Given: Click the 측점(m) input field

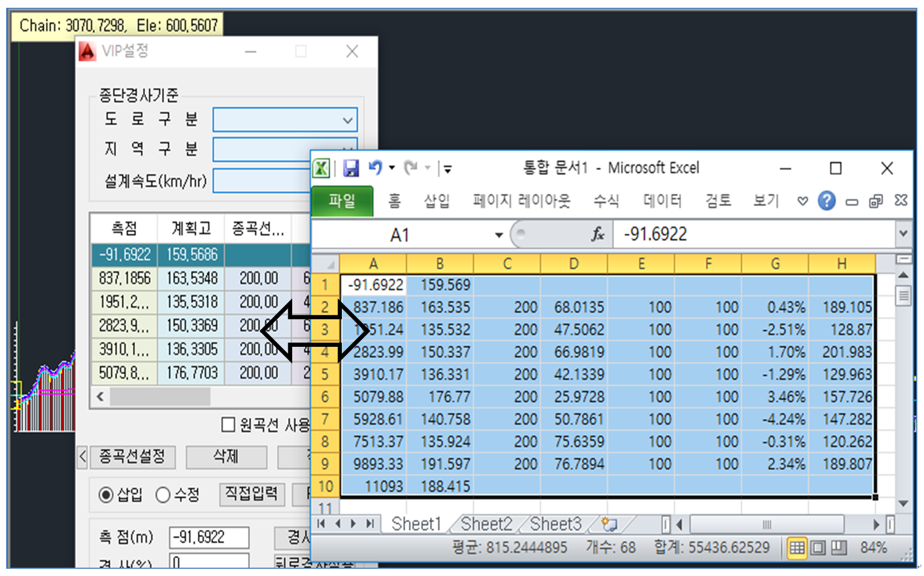Looking at the screenshot, I should coord(209,537).
